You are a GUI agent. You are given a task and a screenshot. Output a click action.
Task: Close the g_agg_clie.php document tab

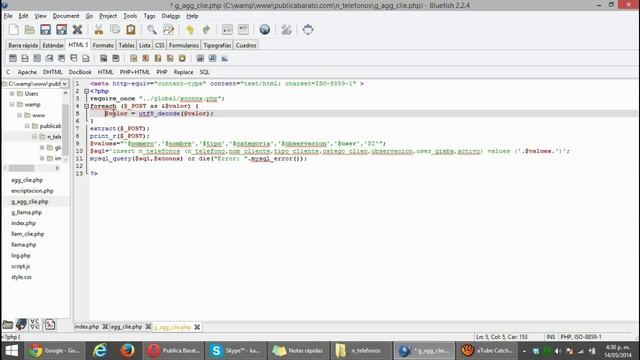point(197,327)
